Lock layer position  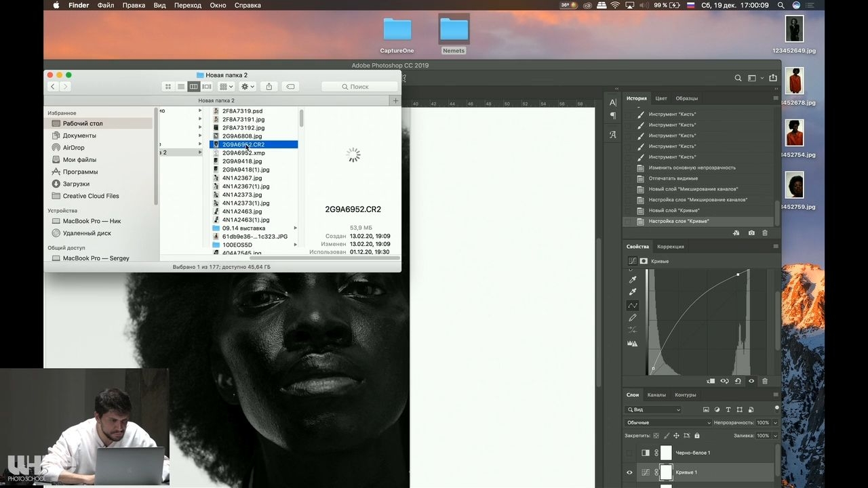pyautogui.click(x=677, y=436)
